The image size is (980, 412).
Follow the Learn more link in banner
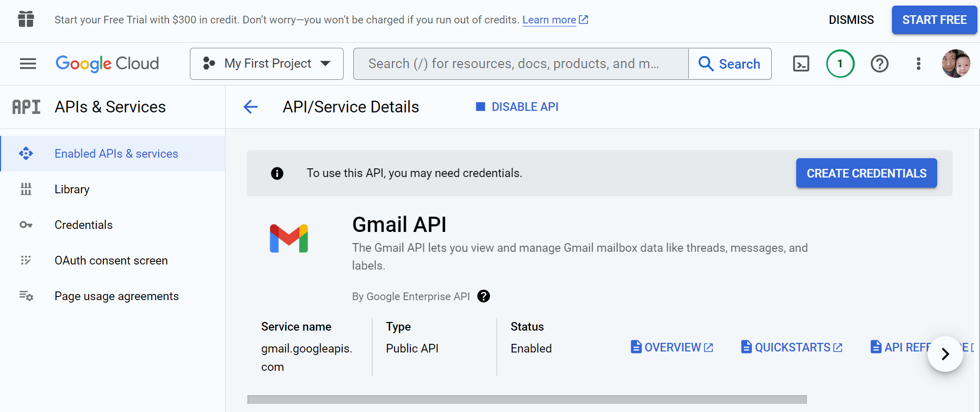coord(549,20)
